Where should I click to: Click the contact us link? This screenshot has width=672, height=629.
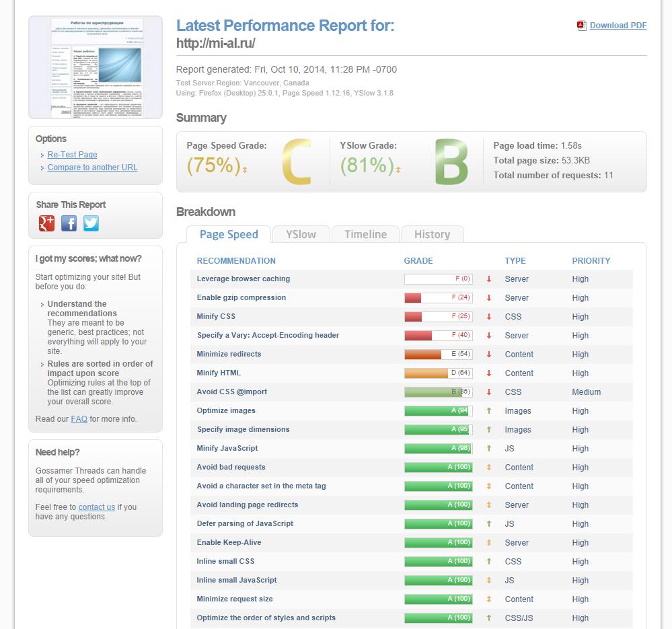pos(97,507)
